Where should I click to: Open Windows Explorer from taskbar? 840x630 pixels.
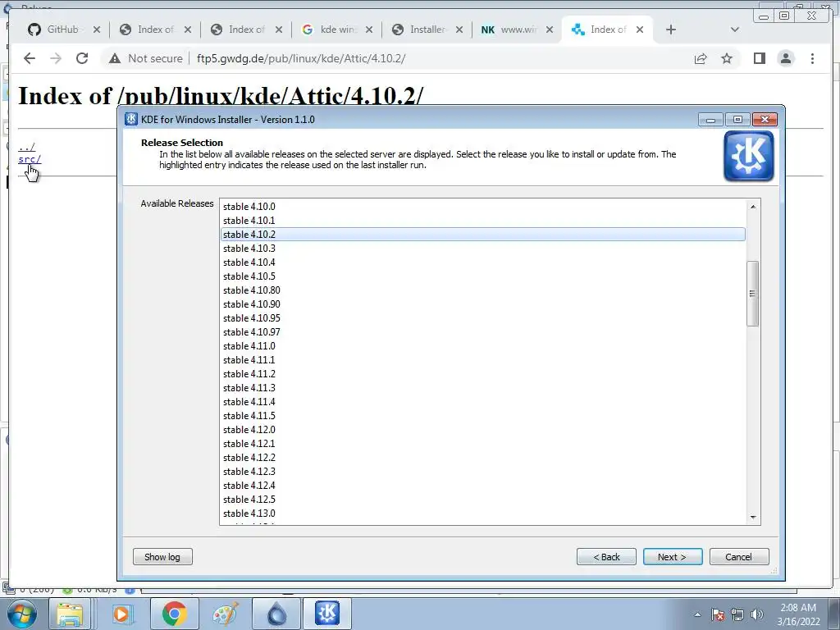[71, 614]
